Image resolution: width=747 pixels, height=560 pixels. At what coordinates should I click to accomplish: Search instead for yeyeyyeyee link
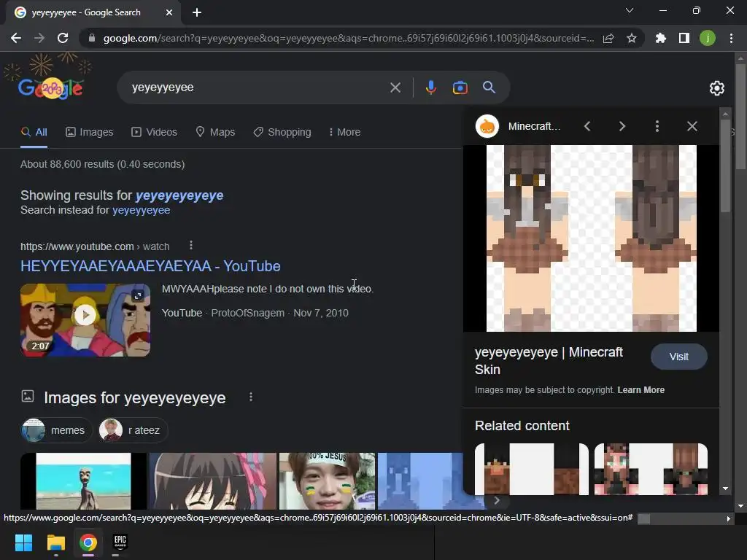[x=141, y=211]
